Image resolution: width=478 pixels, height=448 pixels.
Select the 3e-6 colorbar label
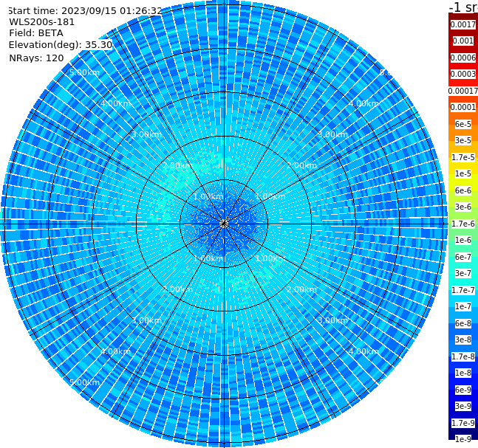[x=463, y=207]
